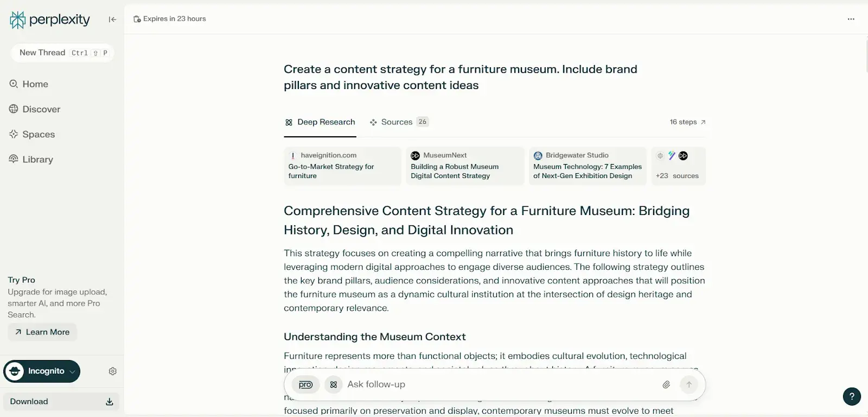Expand the +23 sources card
This screenshot has height=417, width=868.
coord(678,166)
